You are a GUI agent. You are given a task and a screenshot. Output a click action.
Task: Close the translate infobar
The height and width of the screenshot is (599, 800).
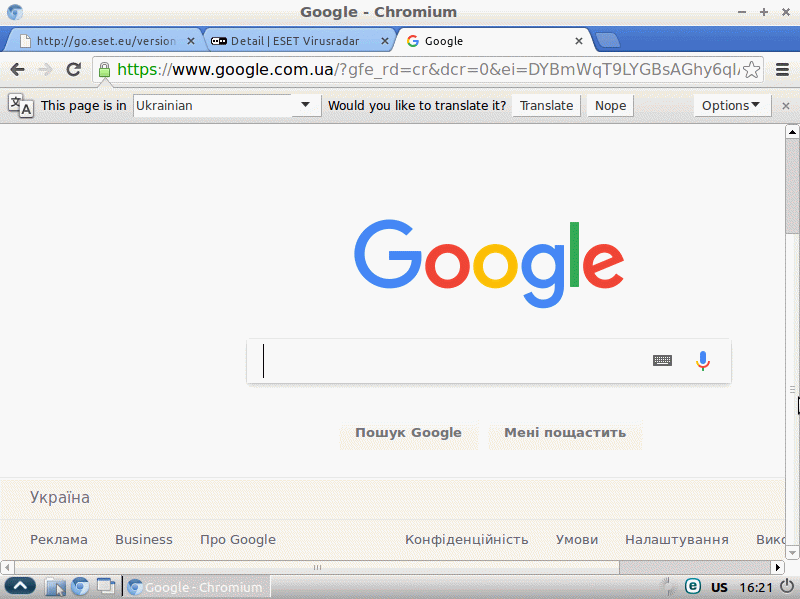coord(786,106)
